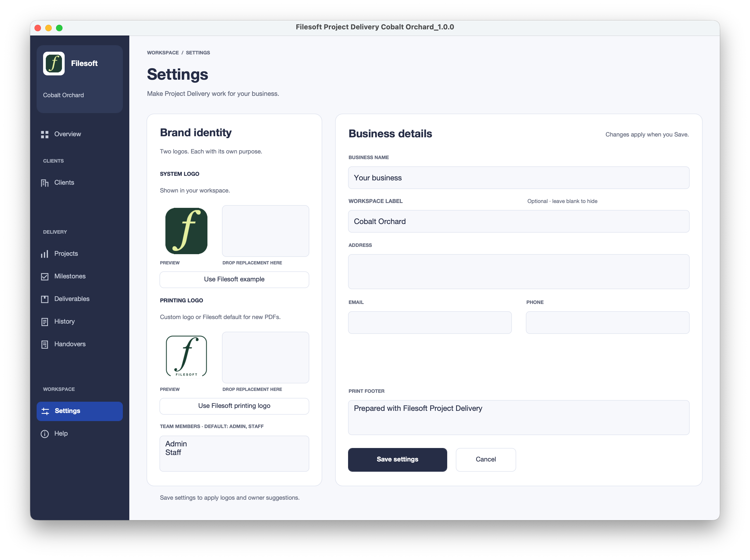750x560 pixels.
Task: Open the Handovers page
Action: click(80, 344)
